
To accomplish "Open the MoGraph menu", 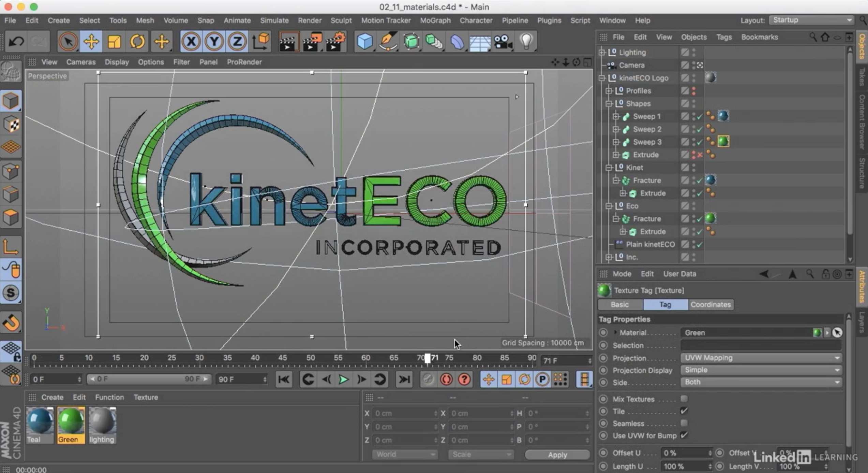I will [x=435, y=20].
